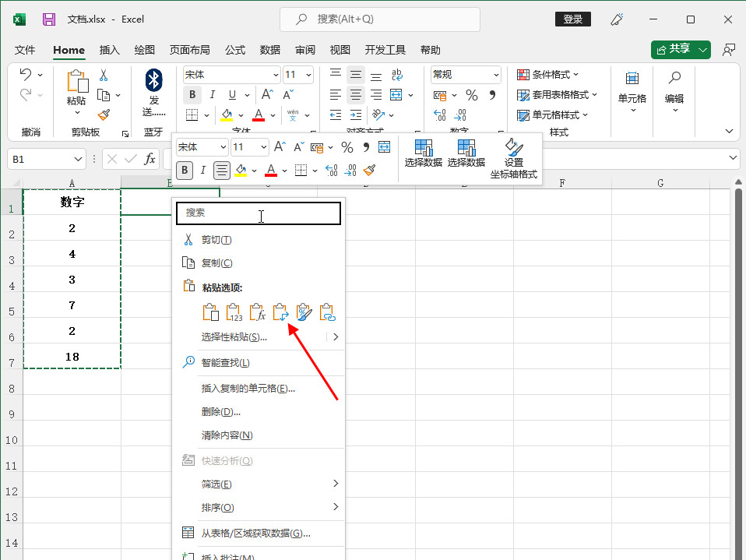Click cell A7 containing 18

[72, 357]
